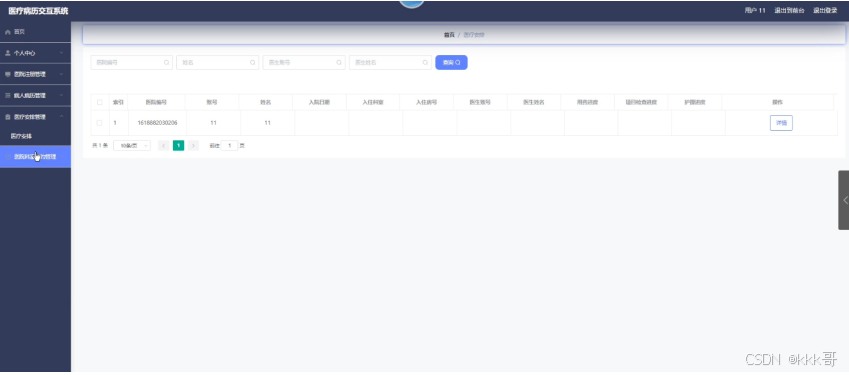Click the cell 1618882030206
This screenshot has height=375, width=849.
[x=157, y=123]
